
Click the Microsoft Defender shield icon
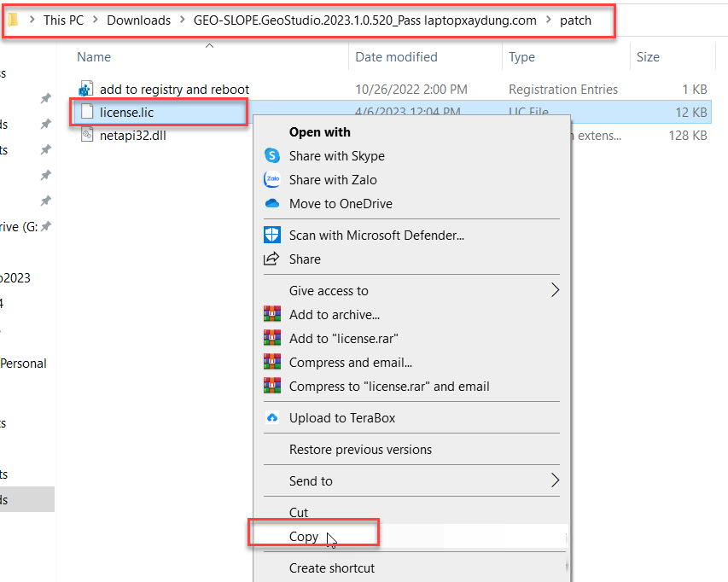click(273, 234)
